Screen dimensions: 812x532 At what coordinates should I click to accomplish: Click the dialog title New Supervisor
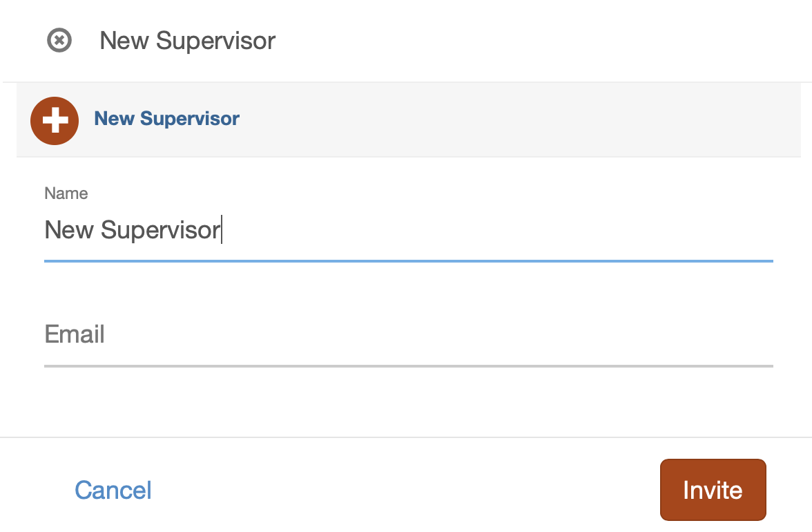pos(188,40)
